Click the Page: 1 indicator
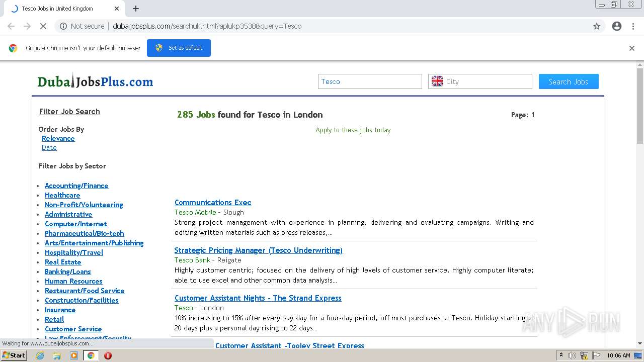Viewport: 644px width, 362px height. click(523, 115)
